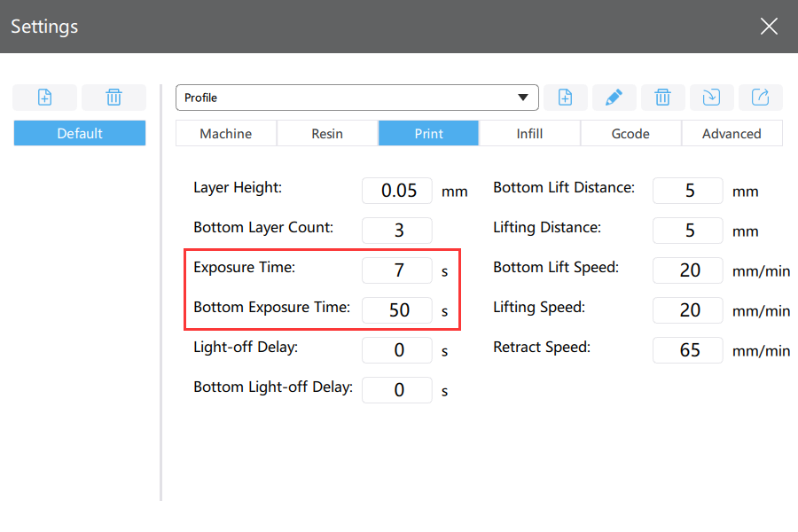Create a new profile beside Profile dropdown
Image resolution: width=798 pixels, height=532 pixels.
(x=566, y=98)
